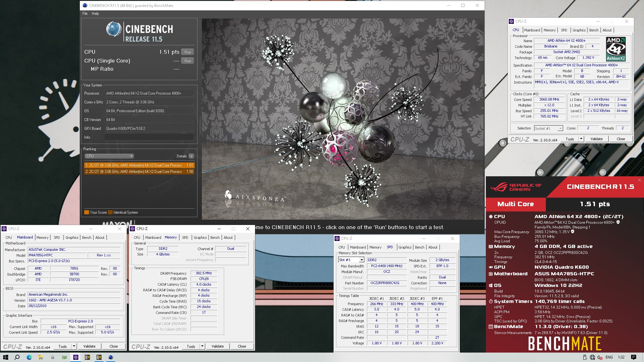The height and width of the screenshot is (362, 644).
Task: Click the first BenchMate BM taskbar icon
Action: (x=87, y=357)
